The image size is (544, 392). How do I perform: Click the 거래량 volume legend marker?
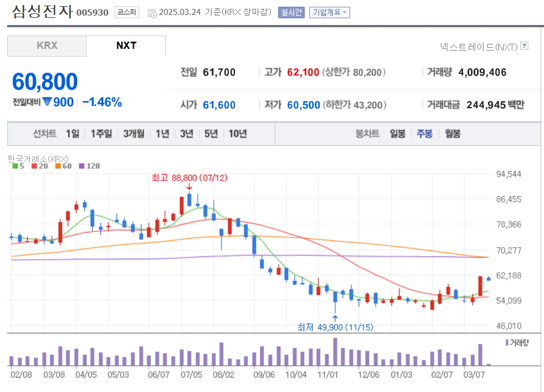pos(507,343)
